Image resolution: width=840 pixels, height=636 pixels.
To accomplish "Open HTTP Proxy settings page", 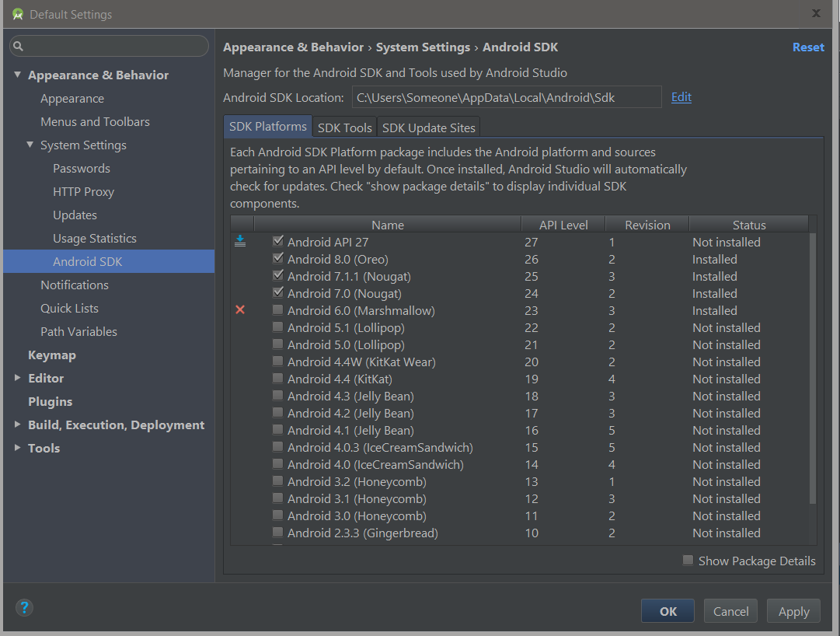I will click(x=84, y=192).
